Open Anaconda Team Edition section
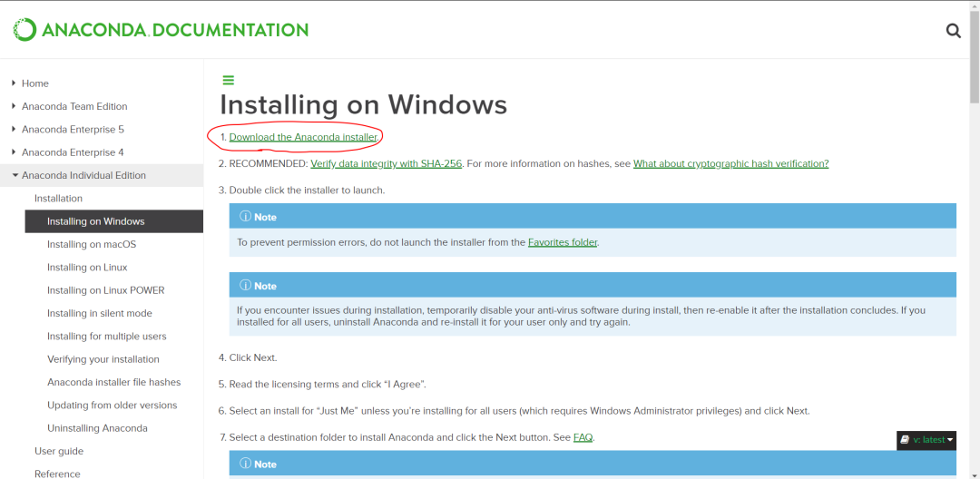Screen dimensions: 980x479 pos(74,106)
